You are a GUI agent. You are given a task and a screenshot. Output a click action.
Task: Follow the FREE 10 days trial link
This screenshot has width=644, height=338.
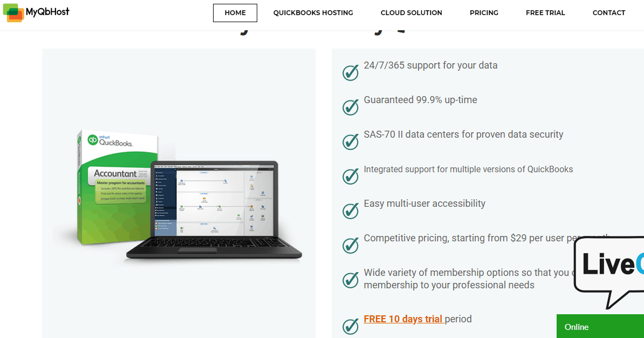click(x=404, y=319)
